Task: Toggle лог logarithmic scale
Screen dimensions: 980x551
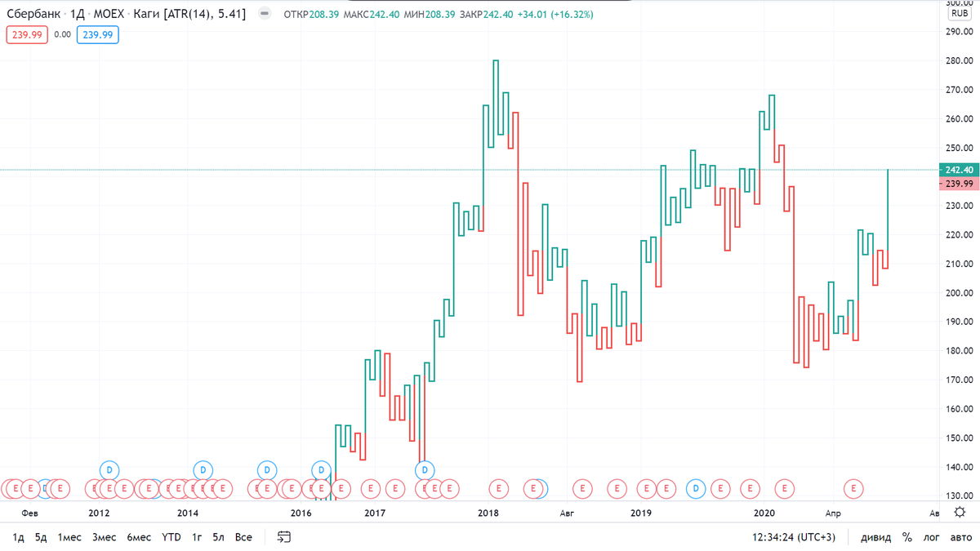Action: [931, 538]
